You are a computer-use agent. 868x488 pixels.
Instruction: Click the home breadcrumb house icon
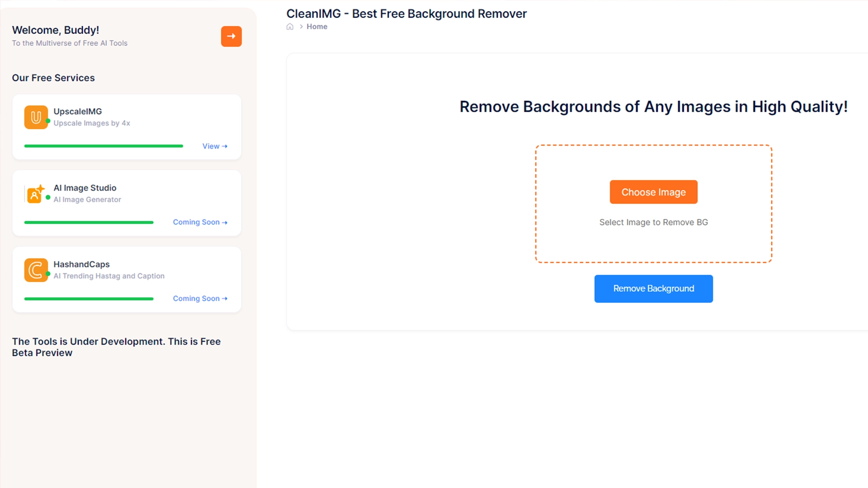290,27
